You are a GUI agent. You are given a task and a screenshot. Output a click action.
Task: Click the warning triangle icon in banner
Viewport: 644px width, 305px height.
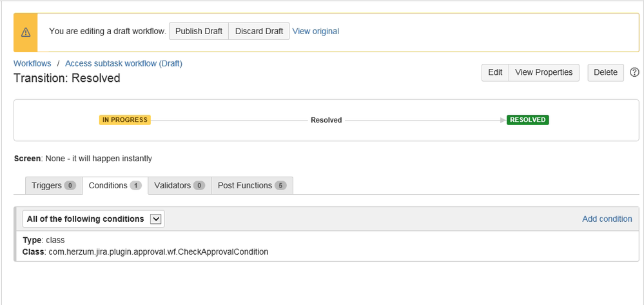tap(26, 32)
